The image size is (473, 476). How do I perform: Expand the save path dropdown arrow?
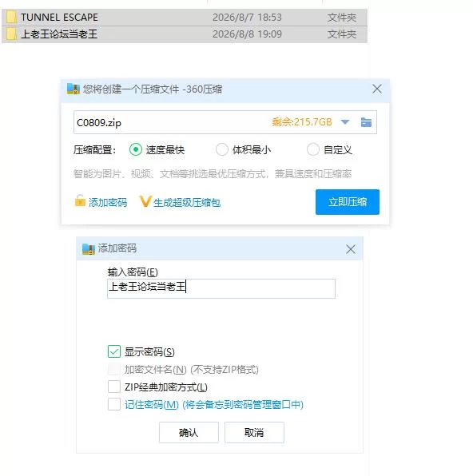(345, 122)
